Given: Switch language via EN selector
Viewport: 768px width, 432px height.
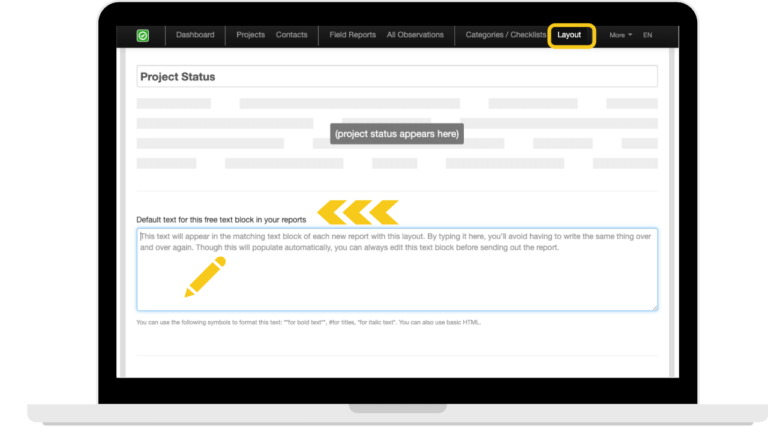Looking at the screenshot, I should (648, 35).
